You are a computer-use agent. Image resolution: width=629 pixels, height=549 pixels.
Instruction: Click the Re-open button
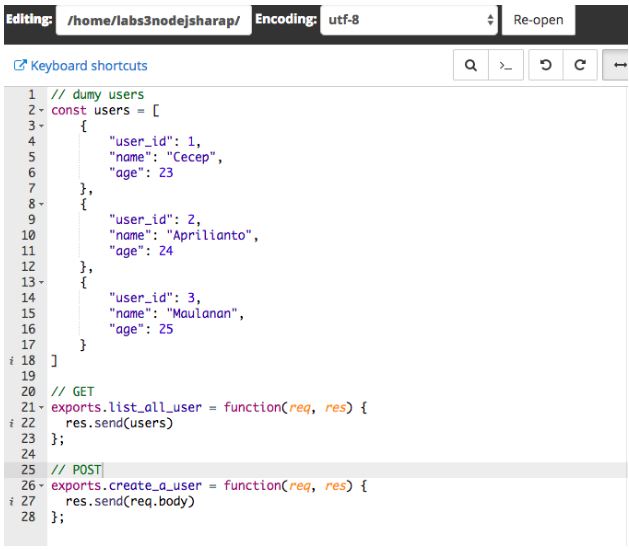click(x=542, y=19)
